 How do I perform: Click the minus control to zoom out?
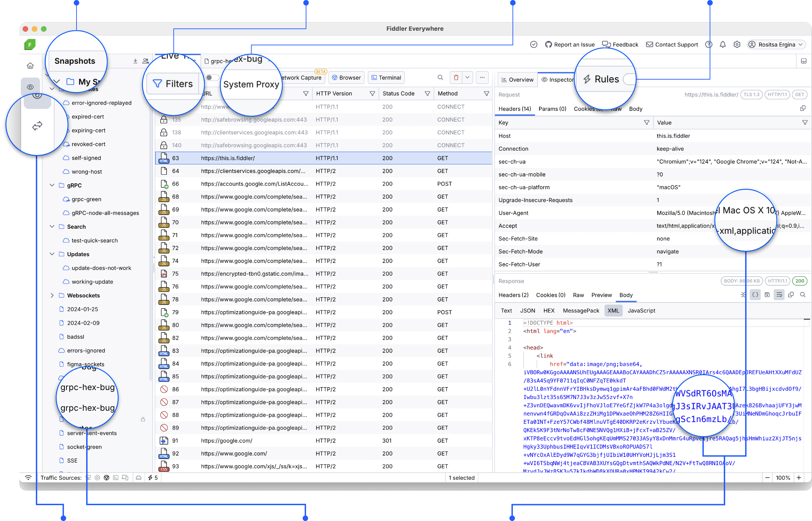click(x=768, y=478)
